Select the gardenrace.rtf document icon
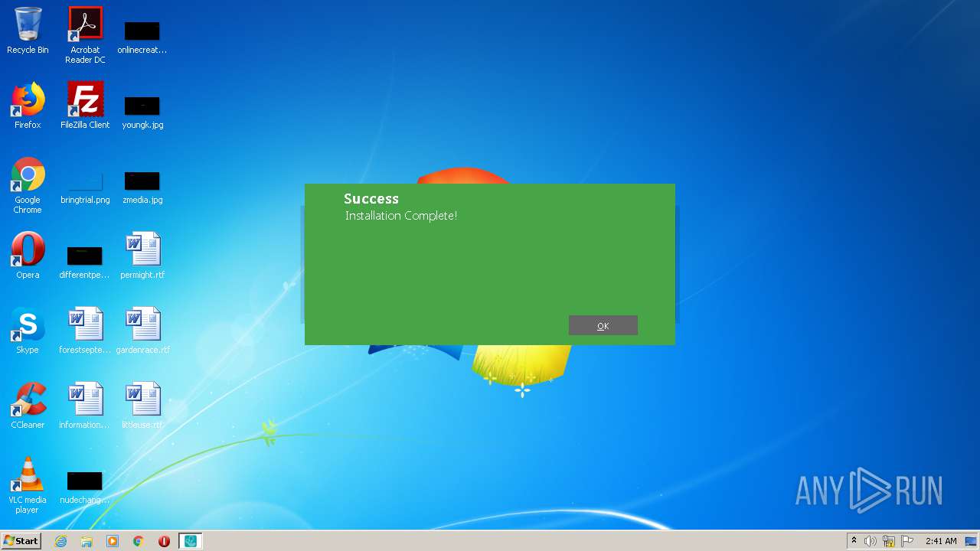This screenshot has height=551, width=980. [142, 331]
